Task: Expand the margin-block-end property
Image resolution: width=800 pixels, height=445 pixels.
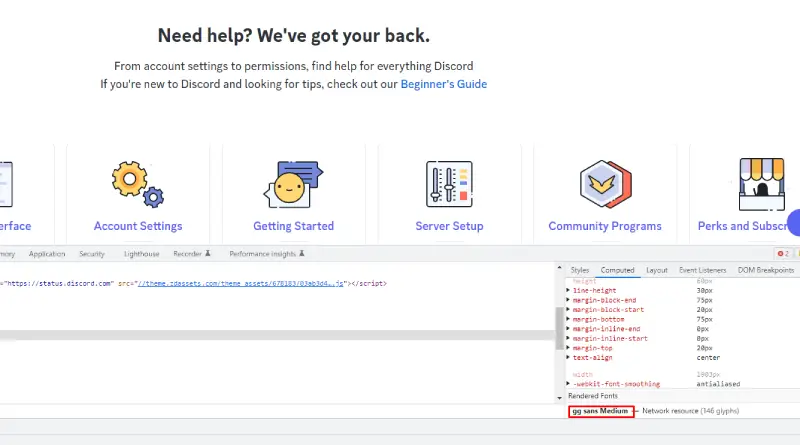Action: pyautogui.click(x=568, y=300)
